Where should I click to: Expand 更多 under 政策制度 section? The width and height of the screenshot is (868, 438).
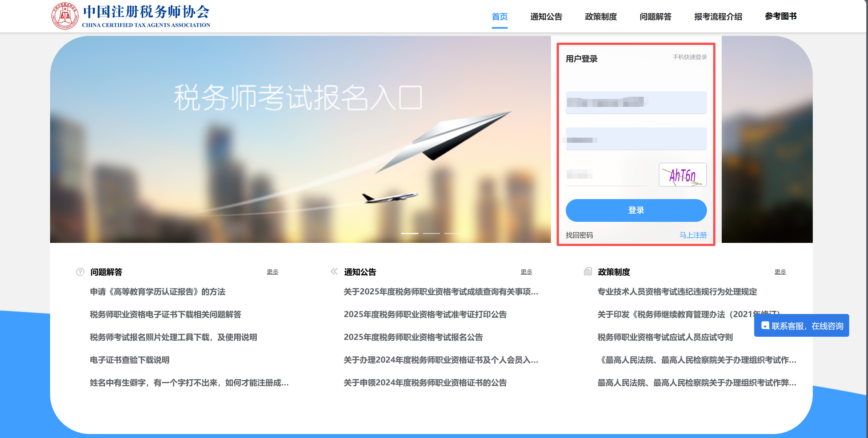(780, 272)
